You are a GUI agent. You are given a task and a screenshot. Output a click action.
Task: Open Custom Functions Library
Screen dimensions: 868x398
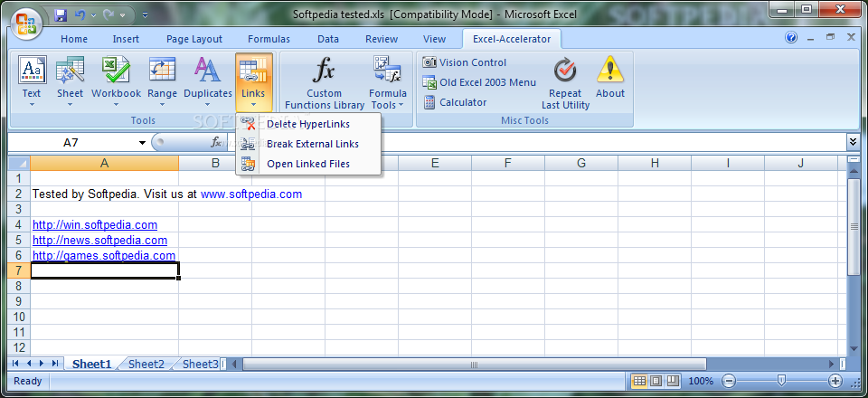pos(325,82)
